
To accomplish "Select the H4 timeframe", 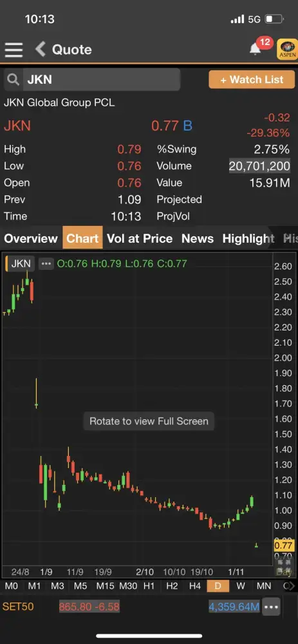I will coord(195,585).
